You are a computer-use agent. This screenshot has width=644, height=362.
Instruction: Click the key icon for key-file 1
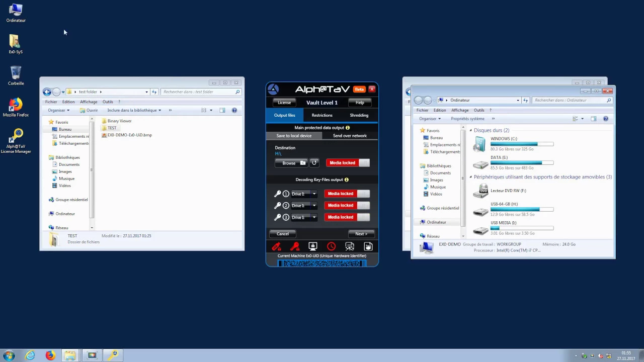click(x=277, y=194)
